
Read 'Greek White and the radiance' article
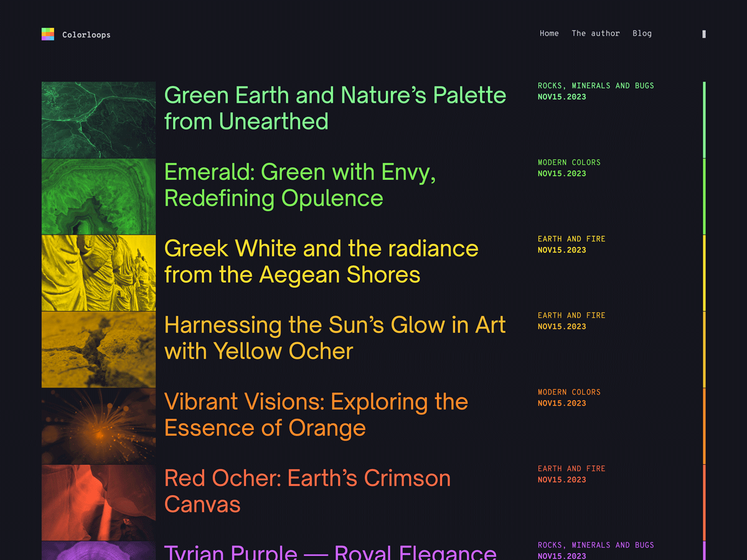point(321,261)
